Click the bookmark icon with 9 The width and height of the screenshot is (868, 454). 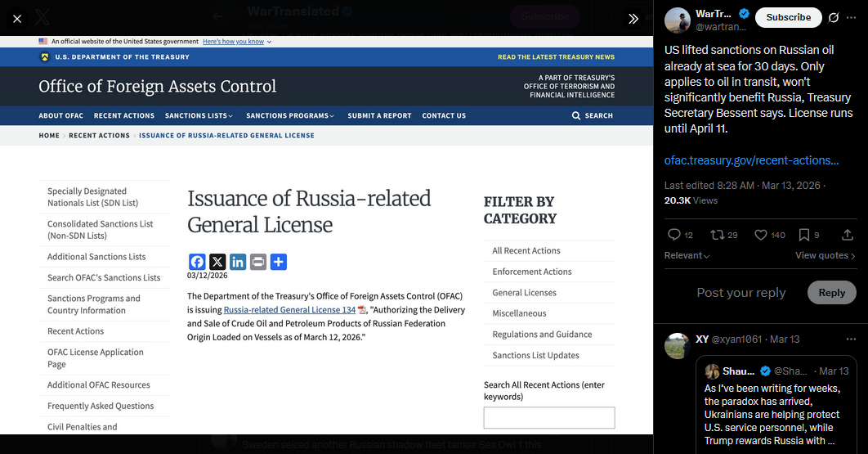click(x=803, y=235)
